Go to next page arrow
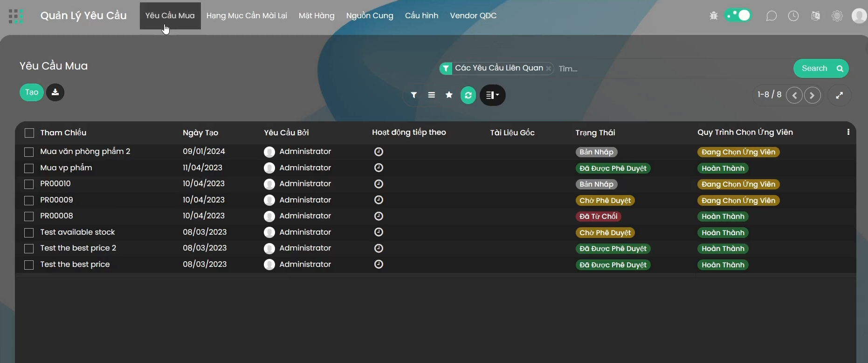 tap(812, 95)
